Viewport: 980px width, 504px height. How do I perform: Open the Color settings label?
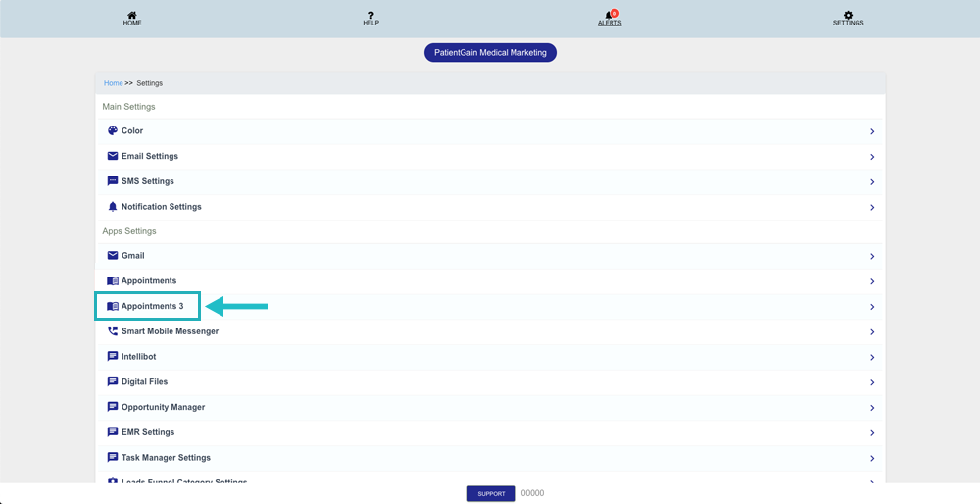click(132, 130)
